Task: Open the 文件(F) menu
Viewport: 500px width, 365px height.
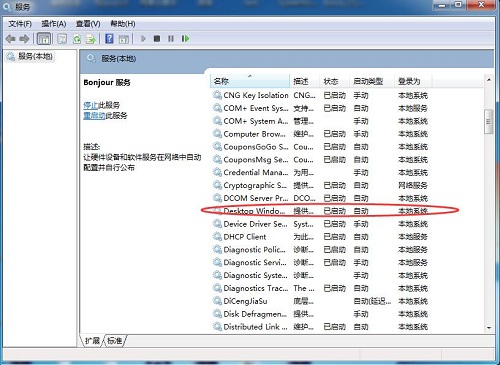Action: (x=20, y=24)
